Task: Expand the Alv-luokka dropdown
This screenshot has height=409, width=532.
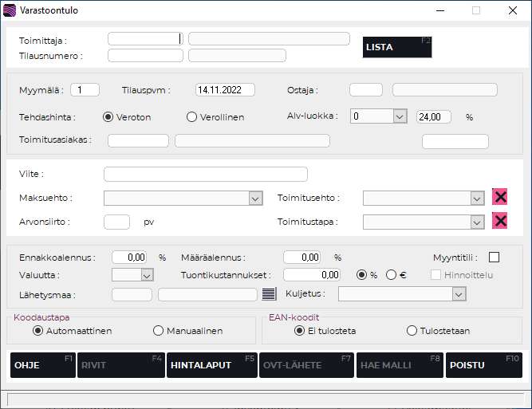Action: pyautogui.click(x=400, y=116)
